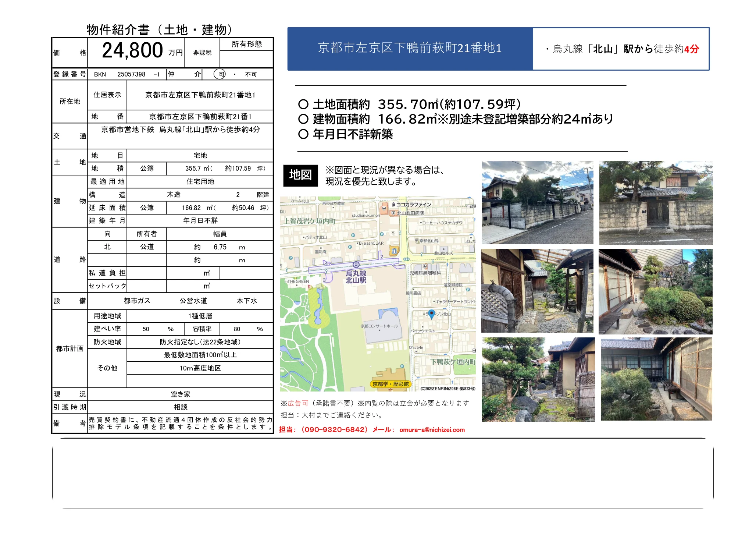Click the 北山駅 train station icon on the map

[x=356, y=265]
